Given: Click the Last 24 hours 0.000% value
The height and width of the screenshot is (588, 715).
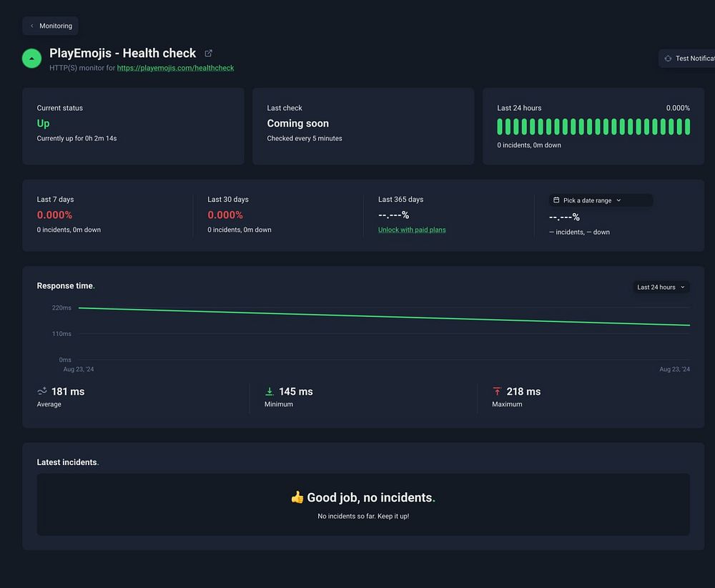Looking at the screenshot, I should coord(678,108).
